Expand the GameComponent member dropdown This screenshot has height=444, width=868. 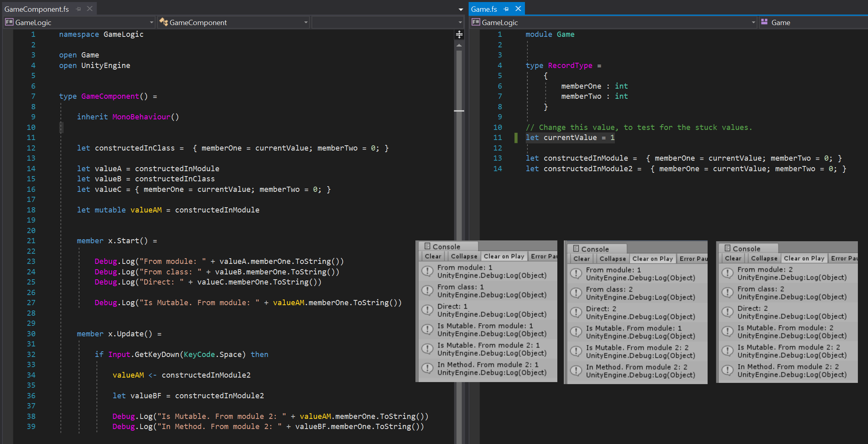coord(306,22)
